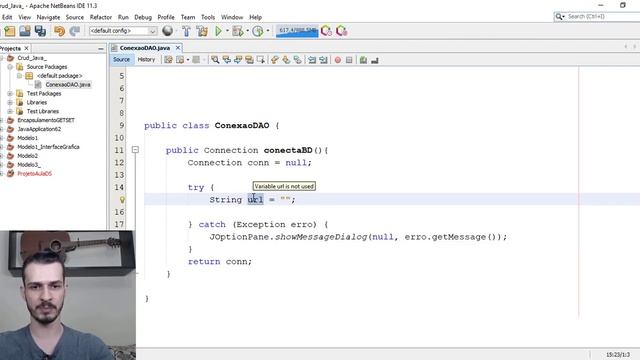Screen dimensions: 640x360
Task: Open the Source menu
Action: click(75, 17)
